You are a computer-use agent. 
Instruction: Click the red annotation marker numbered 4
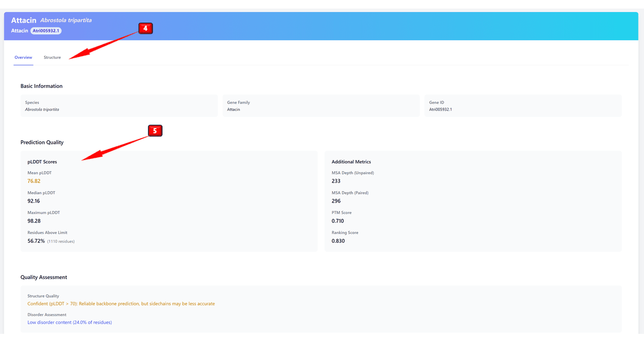145,29
